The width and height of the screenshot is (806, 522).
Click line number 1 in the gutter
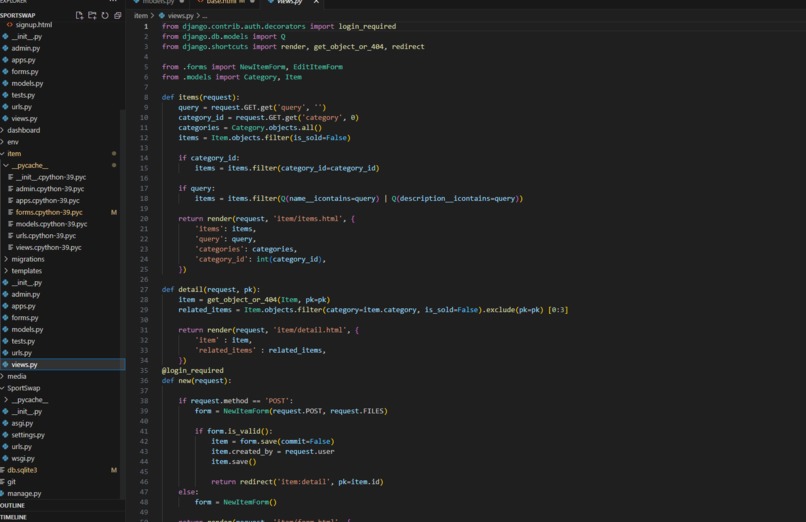[x=146, y=26]
